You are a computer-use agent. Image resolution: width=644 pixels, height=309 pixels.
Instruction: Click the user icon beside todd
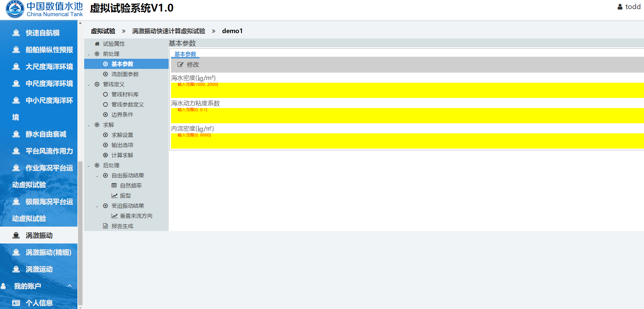(620, 7)
